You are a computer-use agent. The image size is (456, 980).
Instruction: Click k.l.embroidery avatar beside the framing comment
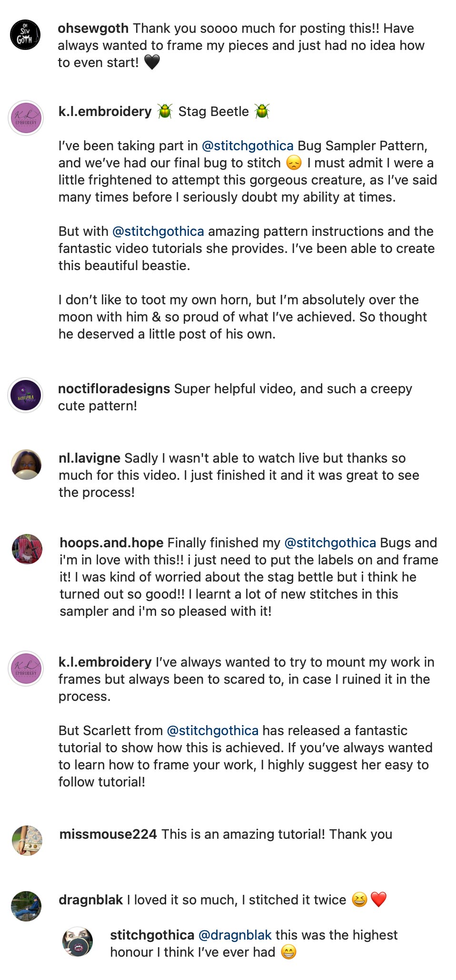(x=26, y=668)
